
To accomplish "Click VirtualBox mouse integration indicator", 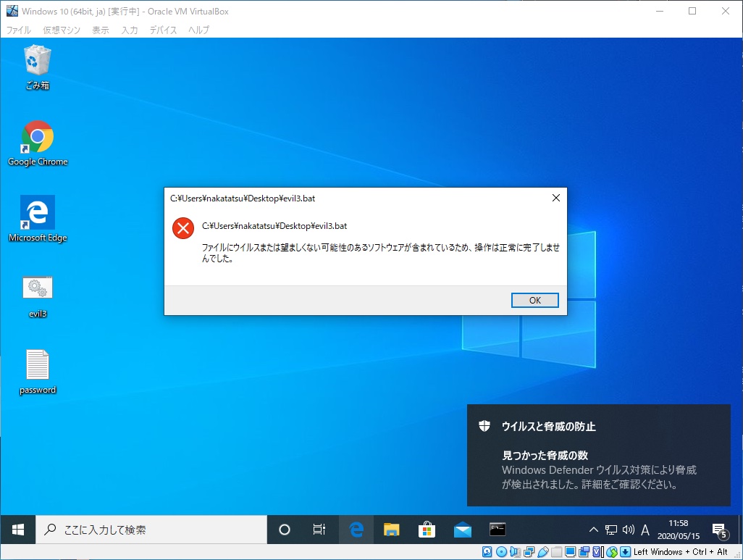I will [x=612, y=552].
